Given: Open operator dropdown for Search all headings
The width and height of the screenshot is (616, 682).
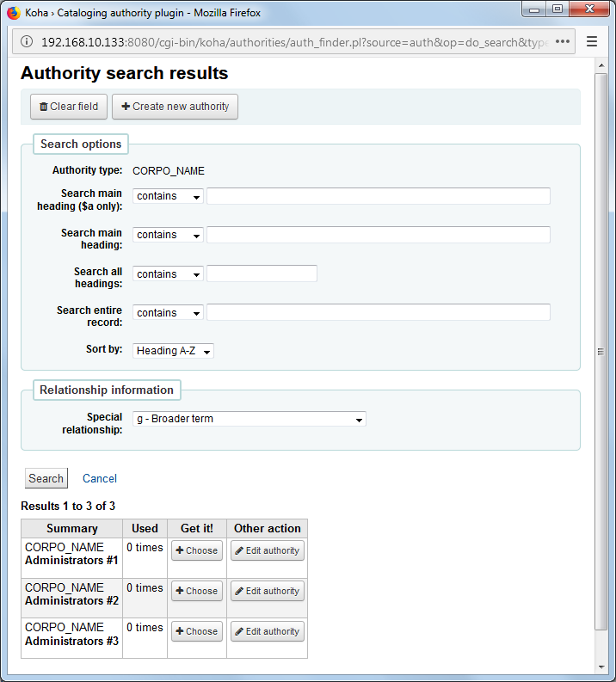Looking at the screenshot, I should [168, 274].
